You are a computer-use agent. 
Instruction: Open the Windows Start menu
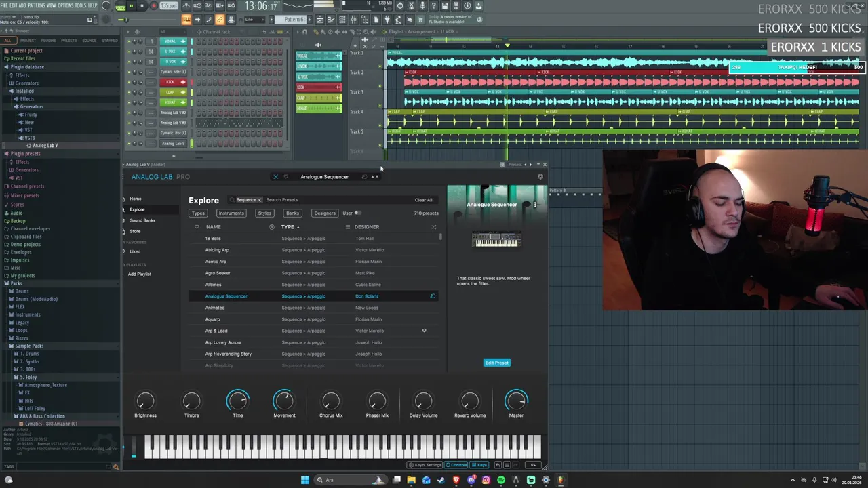(304, 480)
